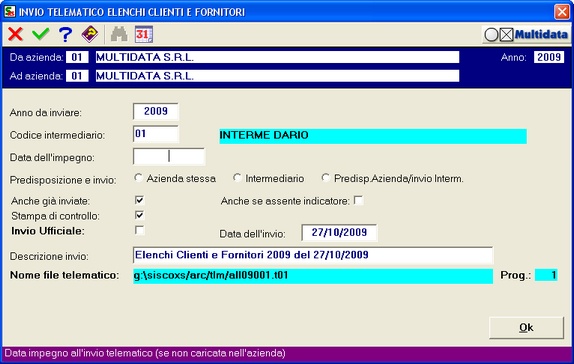Click the Data dell'impegno date field
The height and width of the screenshot is (364, 574).
click(x=169, y=157)
